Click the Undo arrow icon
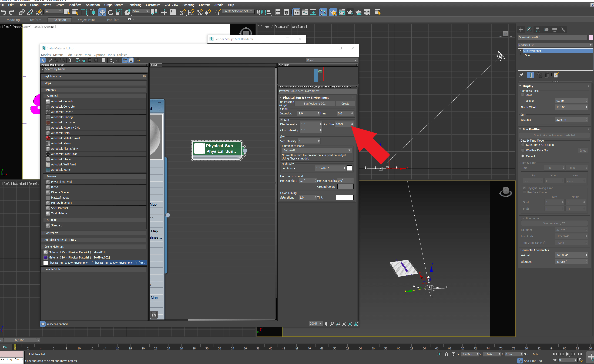Viewport: 594px width, 364px height. click(4, 12)
